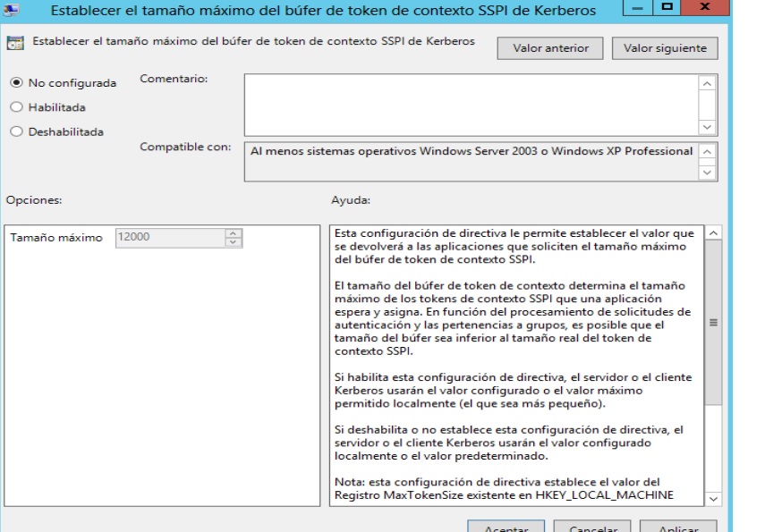Decrease Tamaño máximo with down spinner
This screenshot has width=782, height=532.
coord(234,242)
